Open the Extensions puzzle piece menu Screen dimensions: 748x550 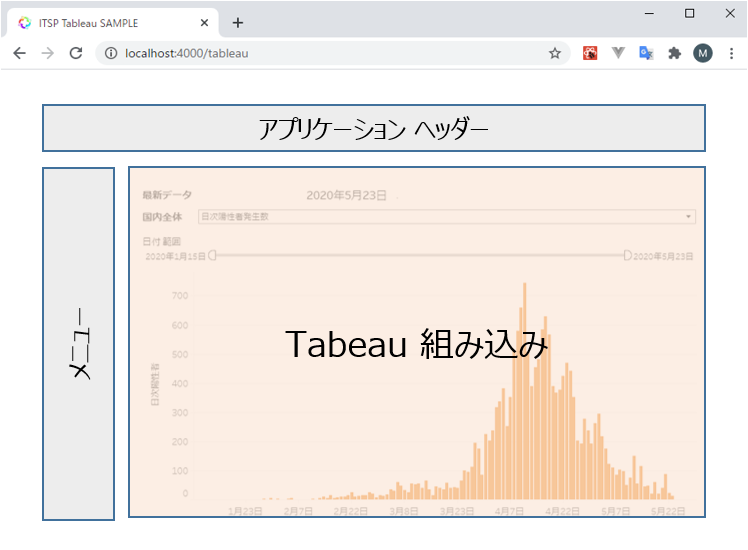[674, 53]
